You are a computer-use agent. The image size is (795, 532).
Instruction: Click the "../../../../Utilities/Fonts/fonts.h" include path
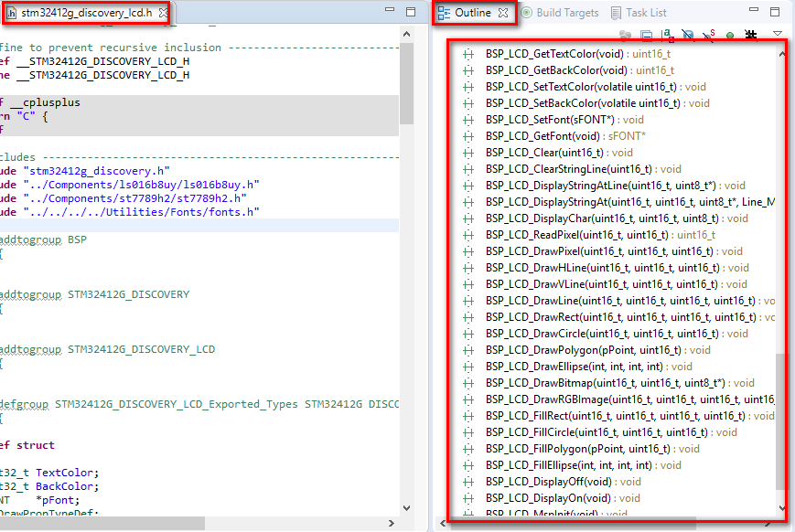click(142, 212)
